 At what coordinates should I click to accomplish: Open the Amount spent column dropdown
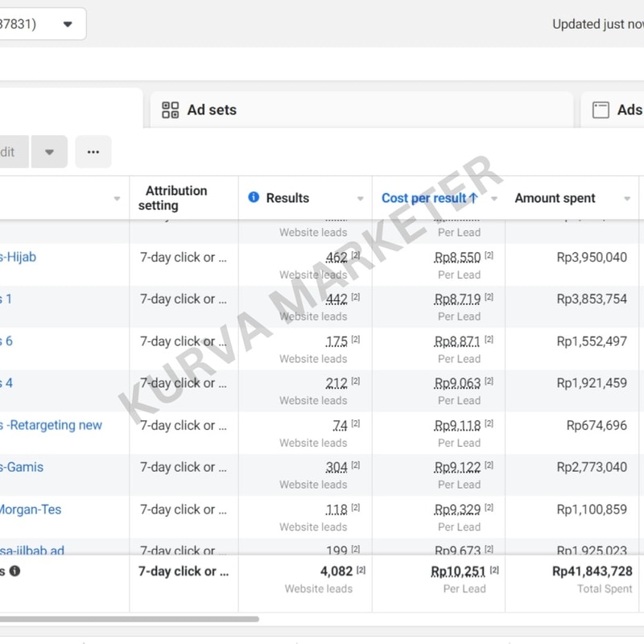point(627,199)
